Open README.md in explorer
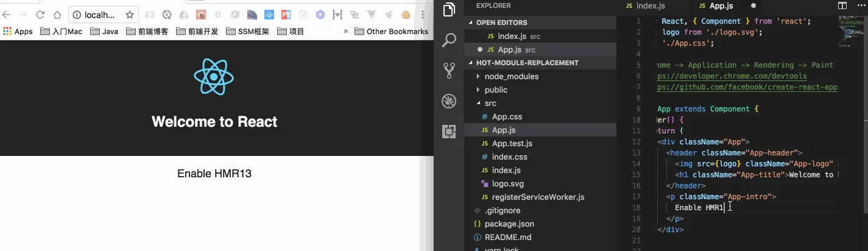 [540, 237]
